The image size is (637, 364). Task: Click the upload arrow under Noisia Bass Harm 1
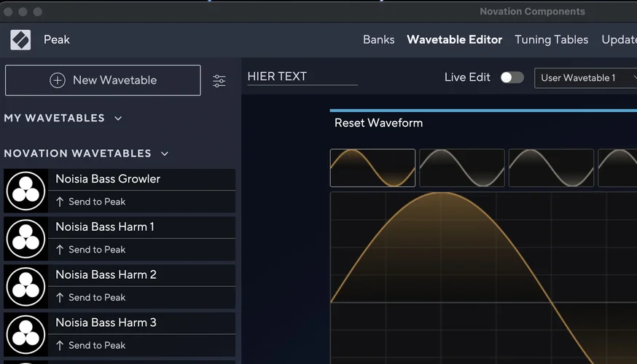coord(60,250)
